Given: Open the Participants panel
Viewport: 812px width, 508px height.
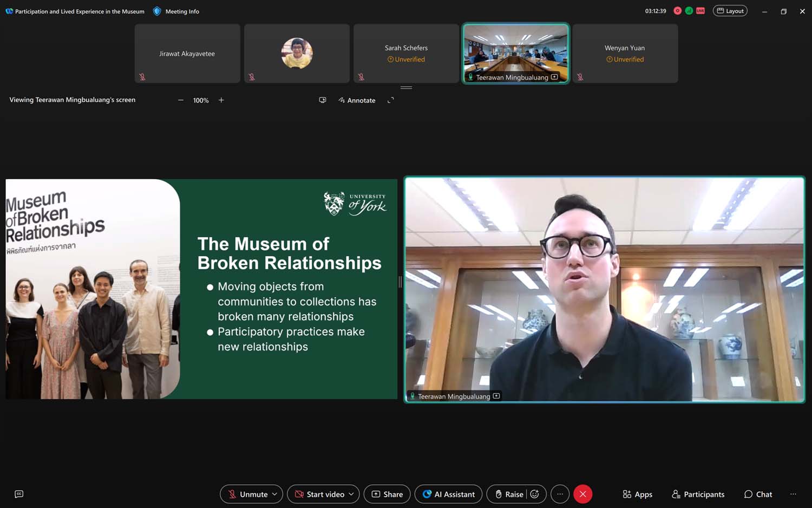Looking at the screenshot, I should (x=698, y=494).
